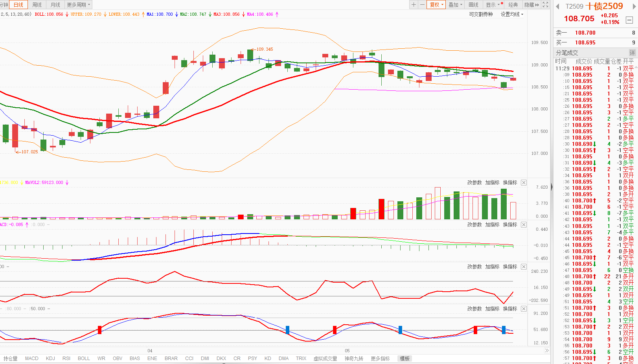Select the PSY indicator tab
Screen dimensions: 638x364
click(252, 358)
